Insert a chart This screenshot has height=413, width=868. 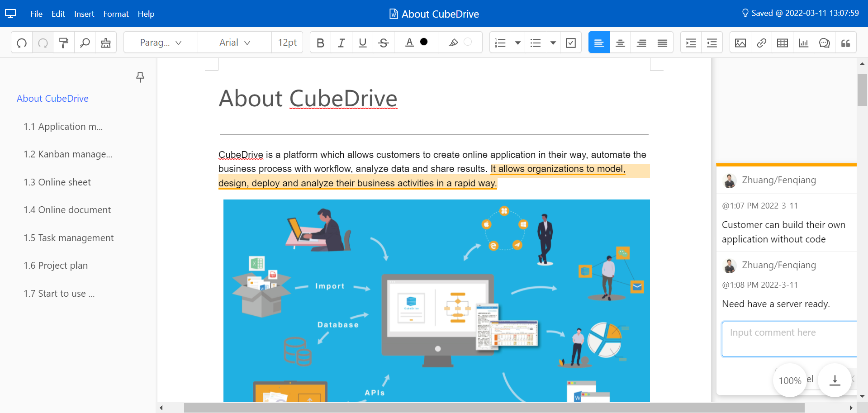[x=803, y=43]
